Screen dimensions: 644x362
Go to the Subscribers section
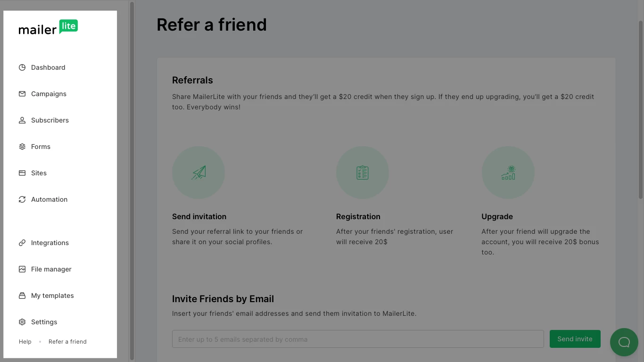coord(50,120)
